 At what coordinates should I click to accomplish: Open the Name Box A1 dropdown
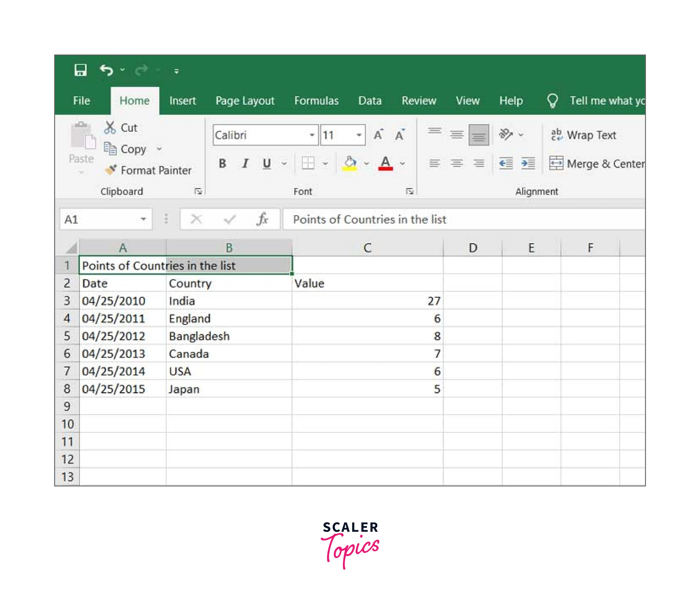[x=143, y=219]
